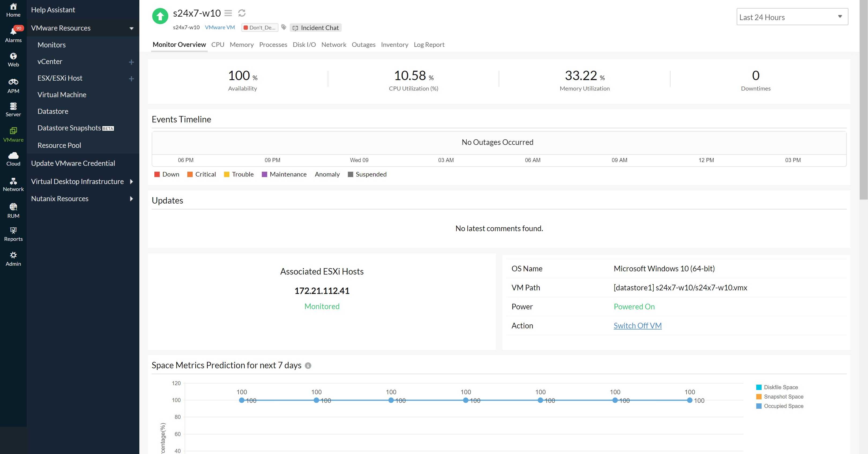Open the Last 24 Hours dropdown

792,17
